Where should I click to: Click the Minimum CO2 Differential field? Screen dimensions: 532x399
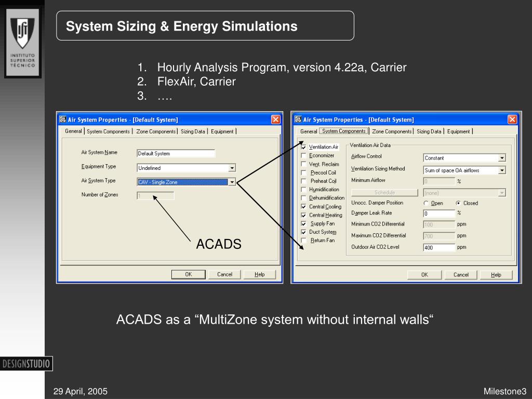(439, 224)
